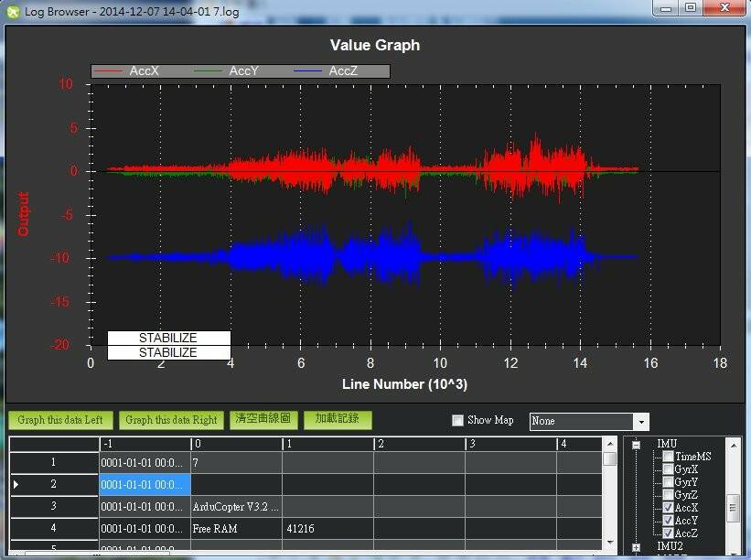Screen dimensions: 751x560
Task: Select row header 4 in data grid
Action: 54,528
